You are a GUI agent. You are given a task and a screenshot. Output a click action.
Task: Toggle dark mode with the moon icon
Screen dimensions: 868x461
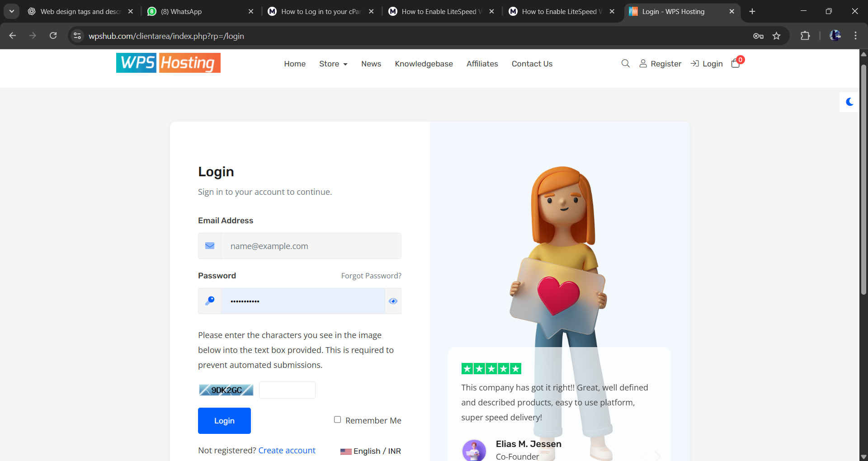tap(849, 102)
